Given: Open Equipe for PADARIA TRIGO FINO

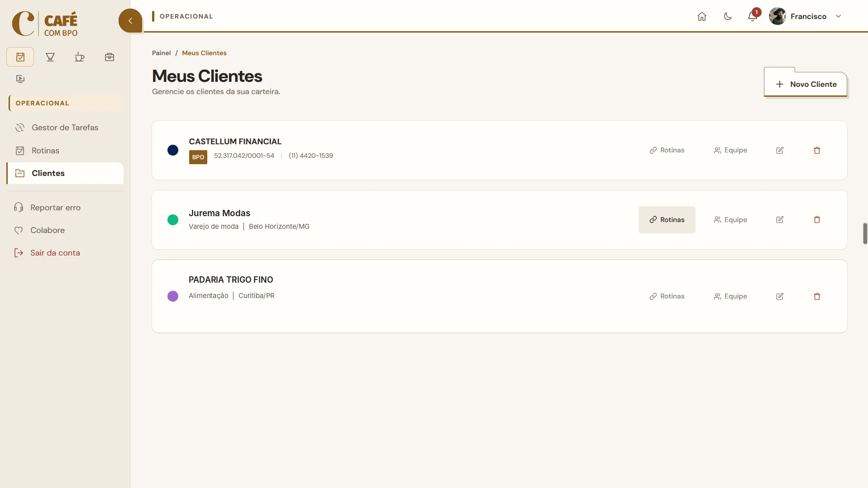Looking at the screenshot, I should click(x=730, y=296).
